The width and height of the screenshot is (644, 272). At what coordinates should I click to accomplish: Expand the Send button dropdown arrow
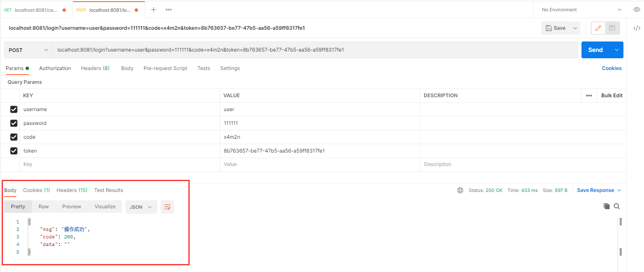tap(617, 50)
